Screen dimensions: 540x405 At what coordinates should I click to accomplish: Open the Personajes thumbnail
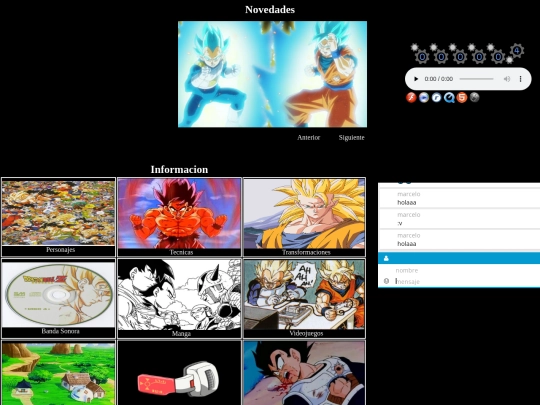point(58,212)
